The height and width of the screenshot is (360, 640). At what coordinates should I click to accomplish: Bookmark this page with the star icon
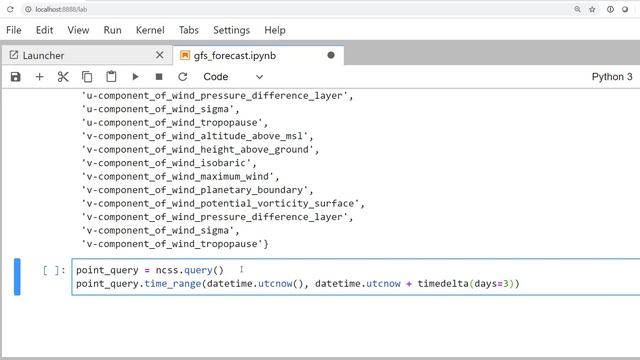coord(592,9)
